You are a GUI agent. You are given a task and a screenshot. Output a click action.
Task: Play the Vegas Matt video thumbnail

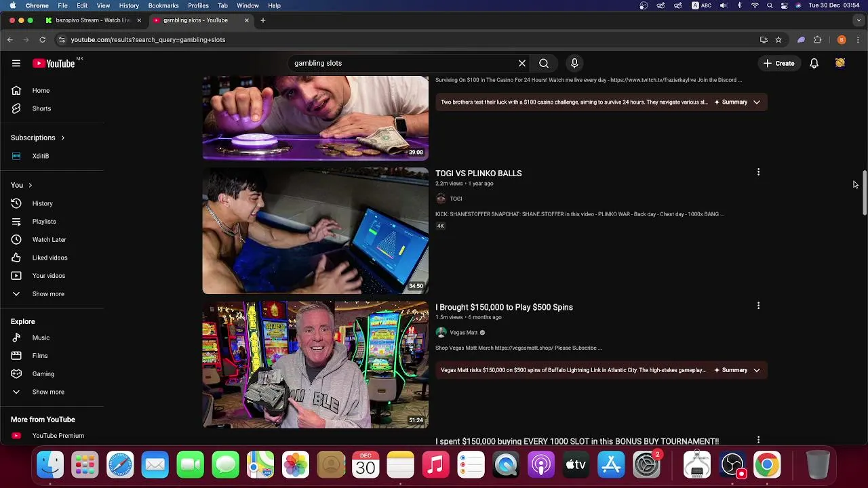pos(315,365)
